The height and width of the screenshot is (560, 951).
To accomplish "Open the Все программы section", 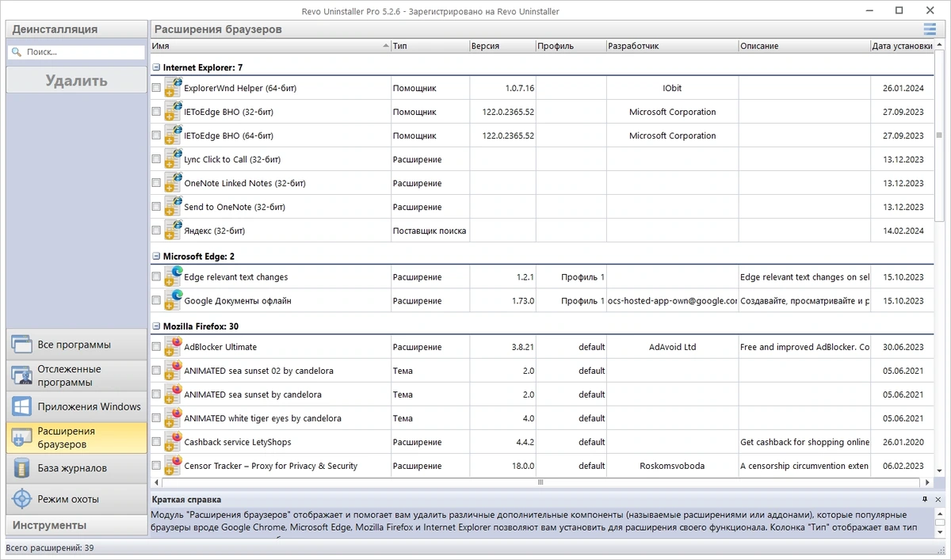I will 77,345.
